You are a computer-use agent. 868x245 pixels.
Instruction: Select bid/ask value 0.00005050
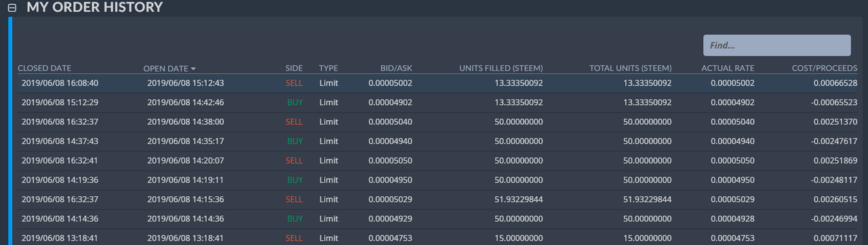pyautogui.click(x=391, y=161)
